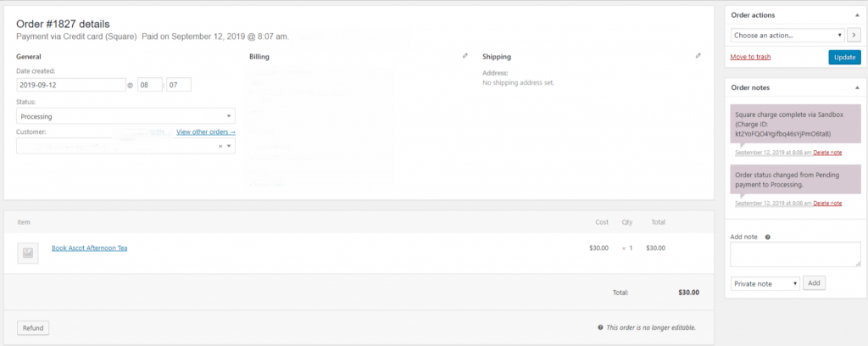
Task: Click the Add note button
Action: coord(814,283)
